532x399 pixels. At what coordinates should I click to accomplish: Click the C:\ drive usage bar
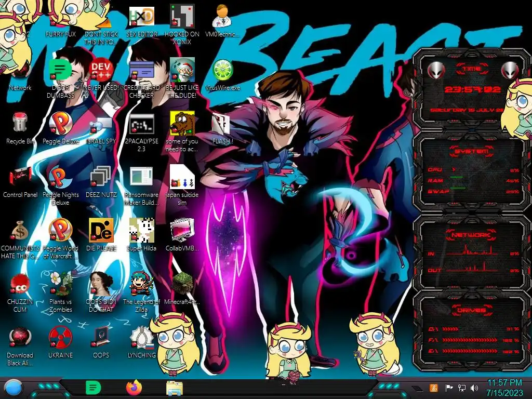coord(474,329)
